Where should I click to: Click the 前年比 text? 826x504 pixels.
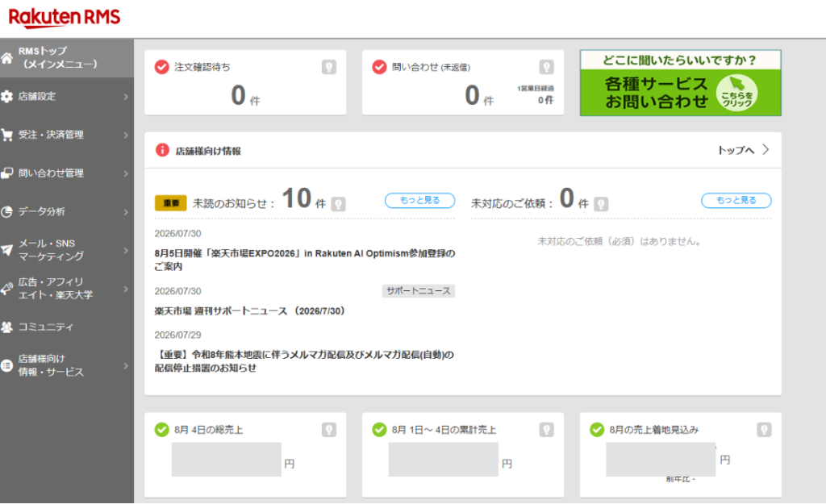point(681,479)
